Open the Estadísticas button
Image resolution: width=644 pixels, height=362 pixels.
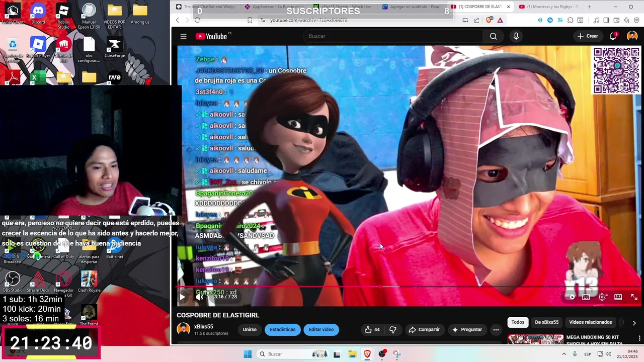(x=283, y=330)
